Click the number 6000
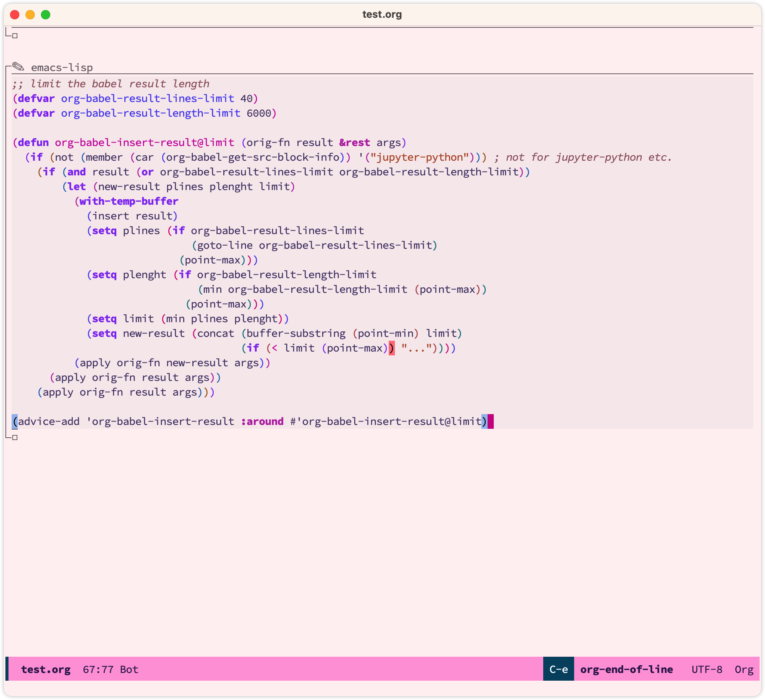This screenshot has width=765, height=700. click(x=259, y=113)
